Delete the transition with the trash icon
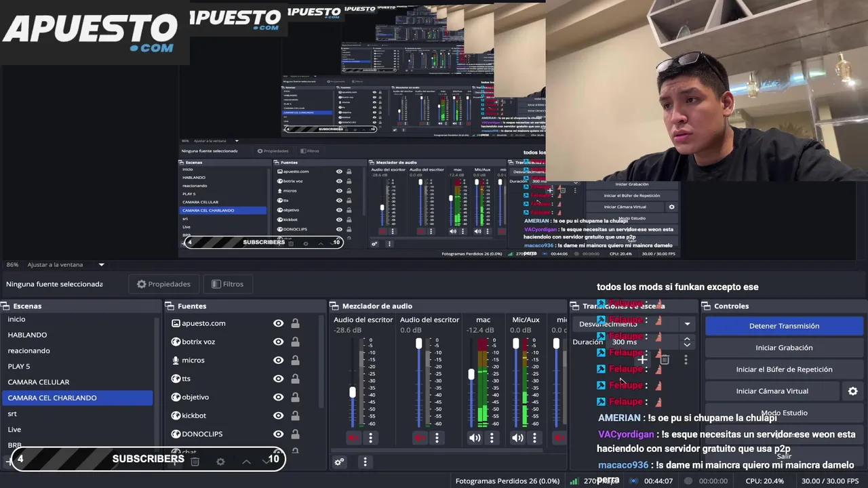 (665, 360)
